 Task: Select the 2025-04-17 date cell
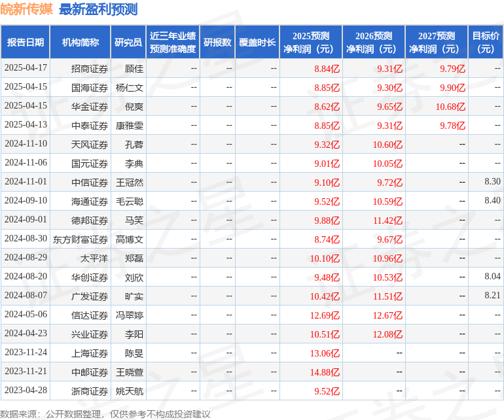pos(26,68)
